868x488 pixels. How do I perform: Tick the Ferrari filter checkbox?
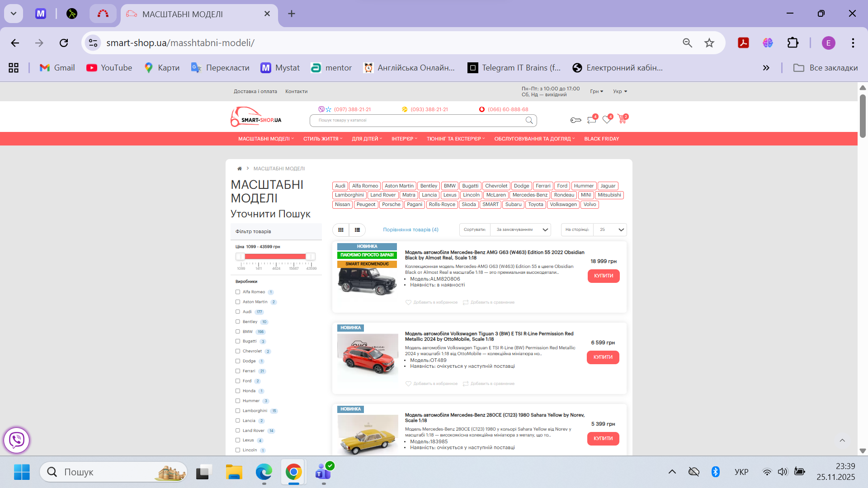[238, 371]
